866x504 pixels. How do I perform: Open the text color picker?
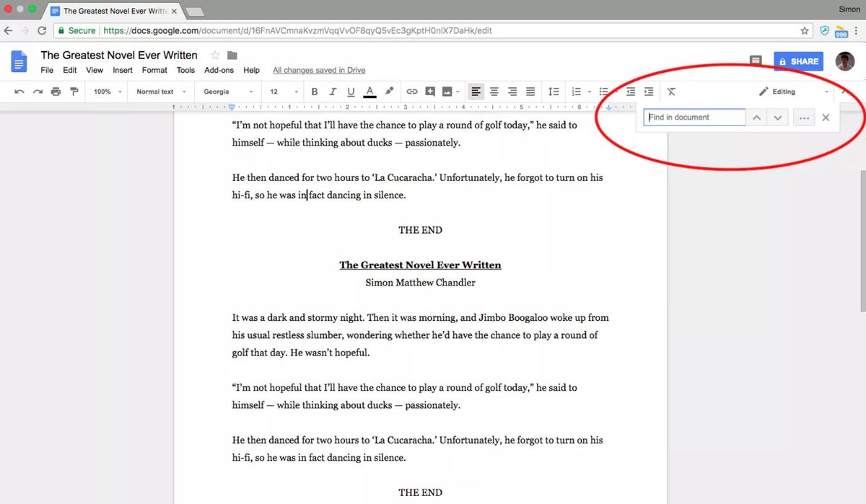pyautogui.click(x=369, y=92)
